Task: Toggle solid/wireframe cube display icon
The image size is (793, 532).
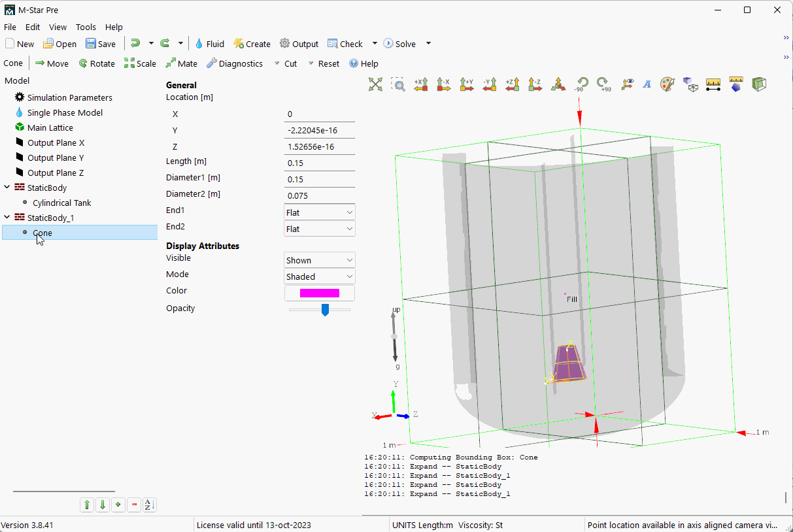Action: (690, 84)
